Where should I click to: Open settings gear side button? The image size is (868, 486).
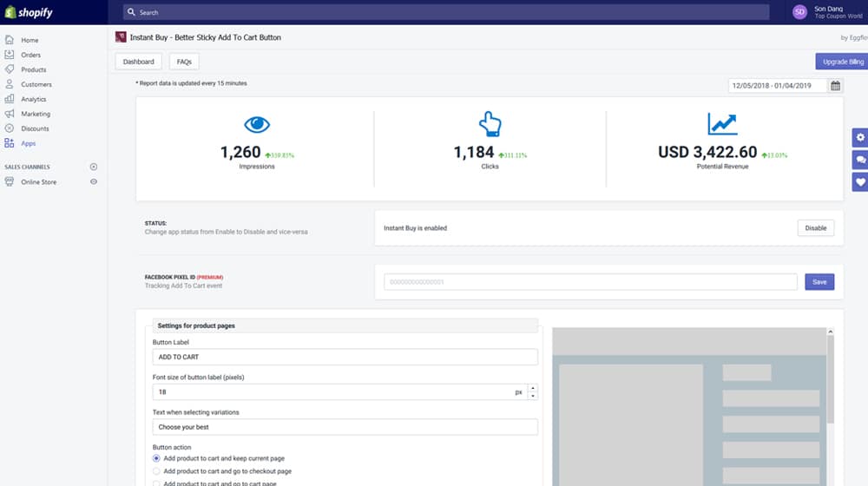(x=859, y=137)
